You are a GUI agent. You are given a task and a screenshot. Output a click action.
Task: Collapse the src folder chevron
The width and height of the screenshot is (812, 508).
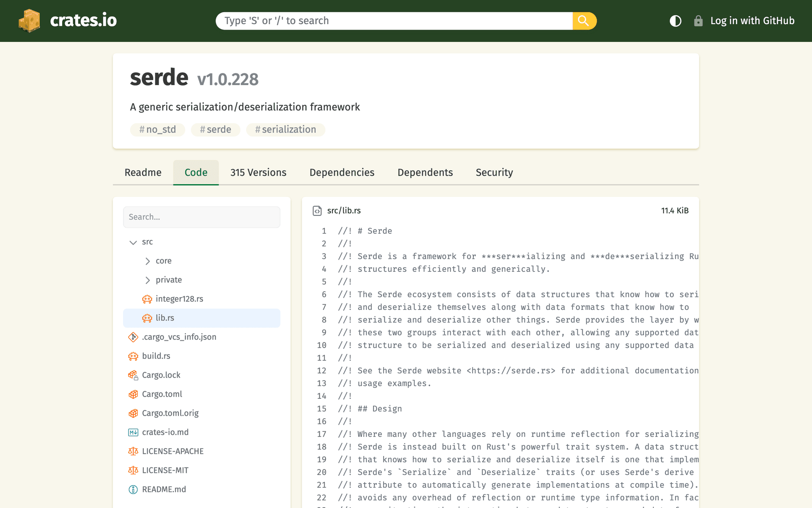pos(133,242)
